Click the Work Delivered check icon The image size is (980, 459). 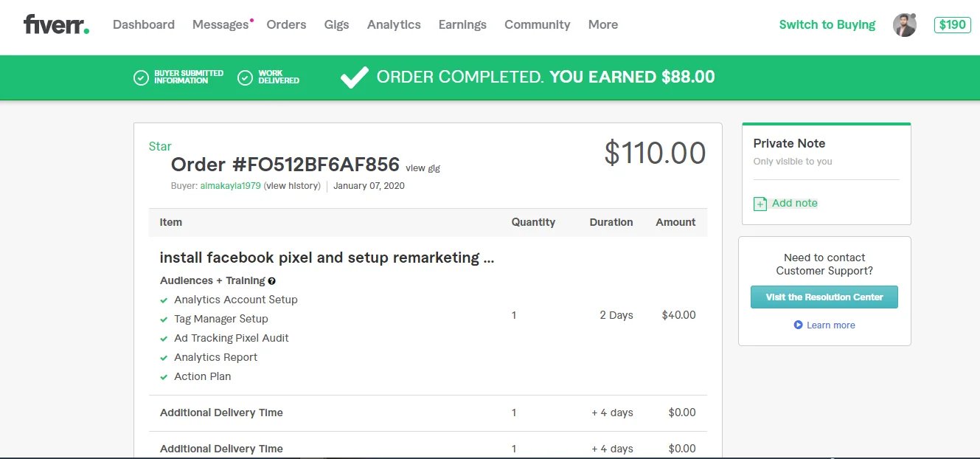[x=246, y=77]
